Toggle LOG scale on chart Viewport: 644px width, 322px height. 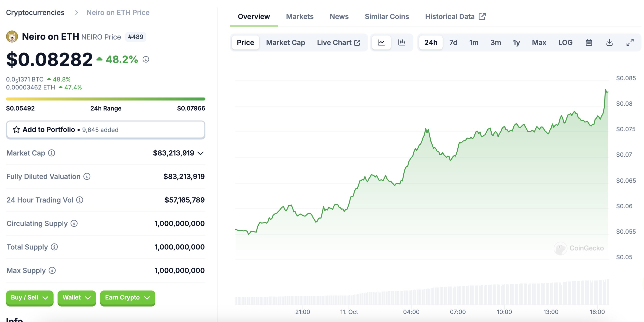click(565, 42)
